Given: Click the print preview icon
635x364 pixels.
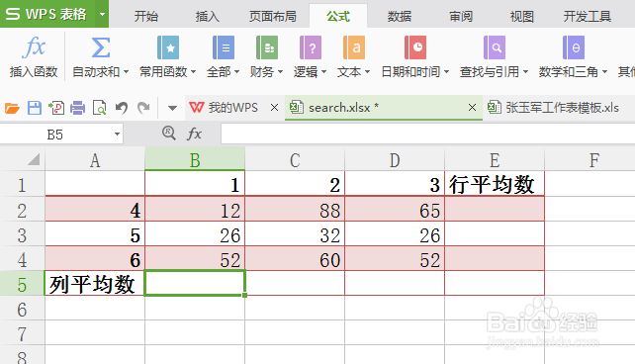Looking at the screenshot, I should pos(100,108).
